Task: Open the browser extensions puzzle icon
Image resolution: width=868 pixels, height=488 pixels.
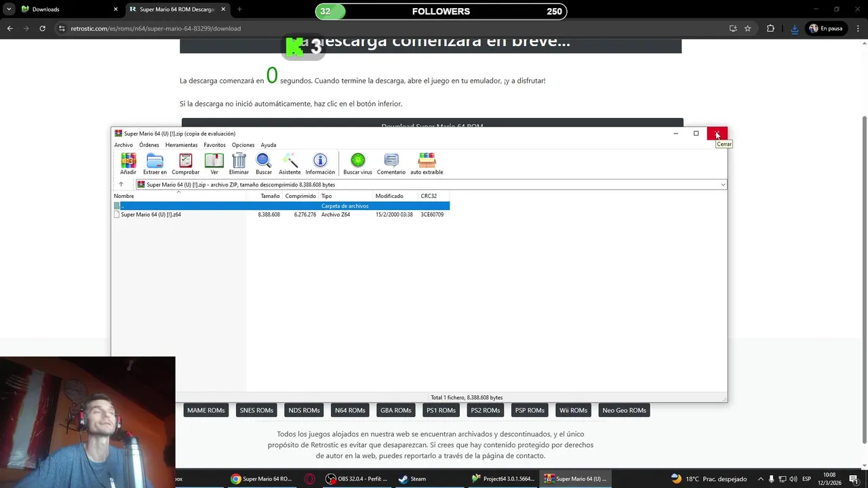Action: point(770,28)
